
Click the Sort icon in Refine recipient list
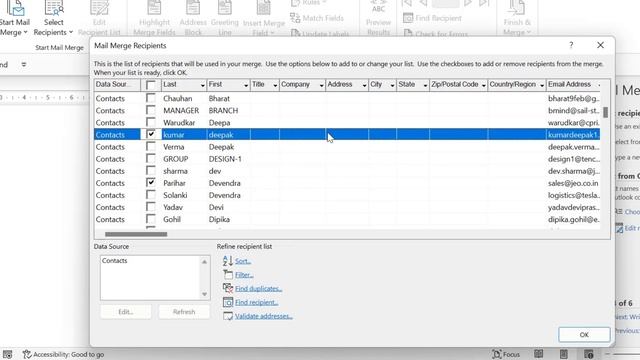(x=228, y=261)
